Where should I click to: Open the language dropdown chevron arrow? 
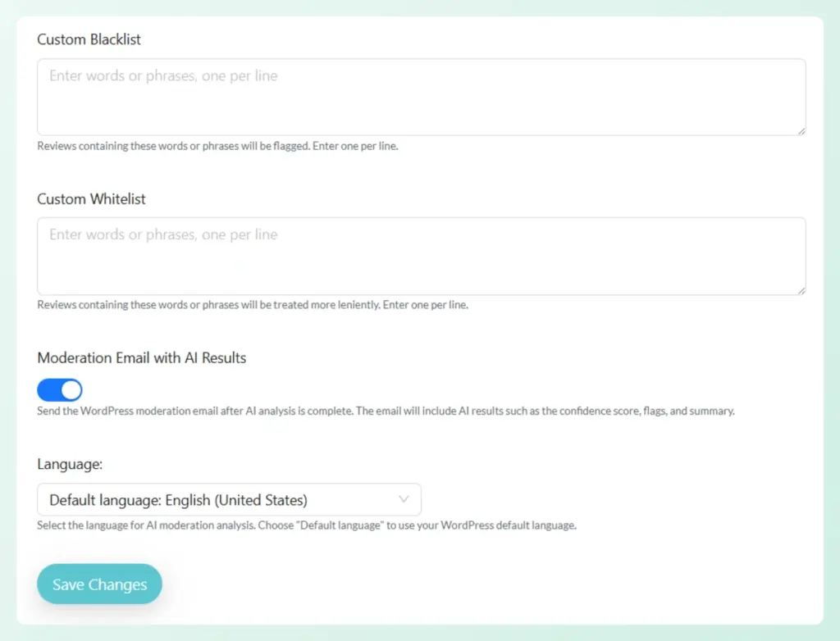tap(403, 499)
